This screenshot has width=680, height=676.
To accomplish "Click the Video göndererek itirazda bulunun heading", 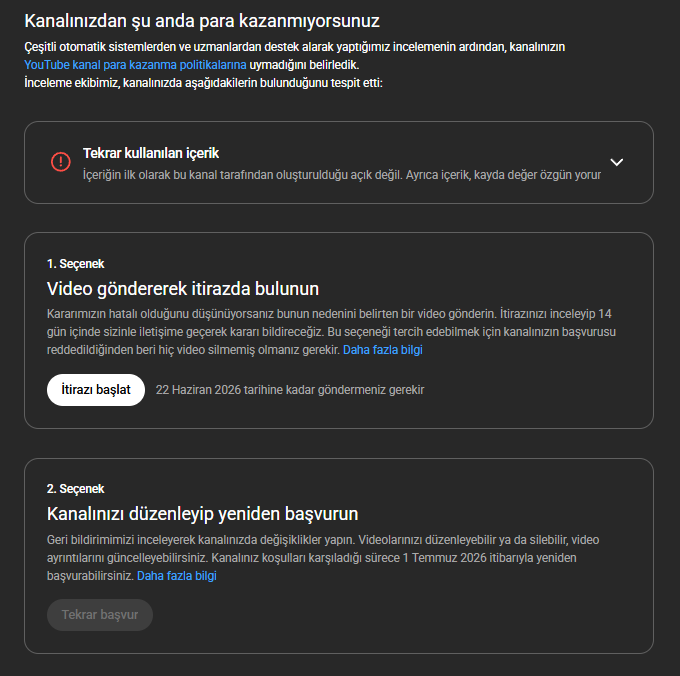I will pyautogui.click(x=183, y=289).
